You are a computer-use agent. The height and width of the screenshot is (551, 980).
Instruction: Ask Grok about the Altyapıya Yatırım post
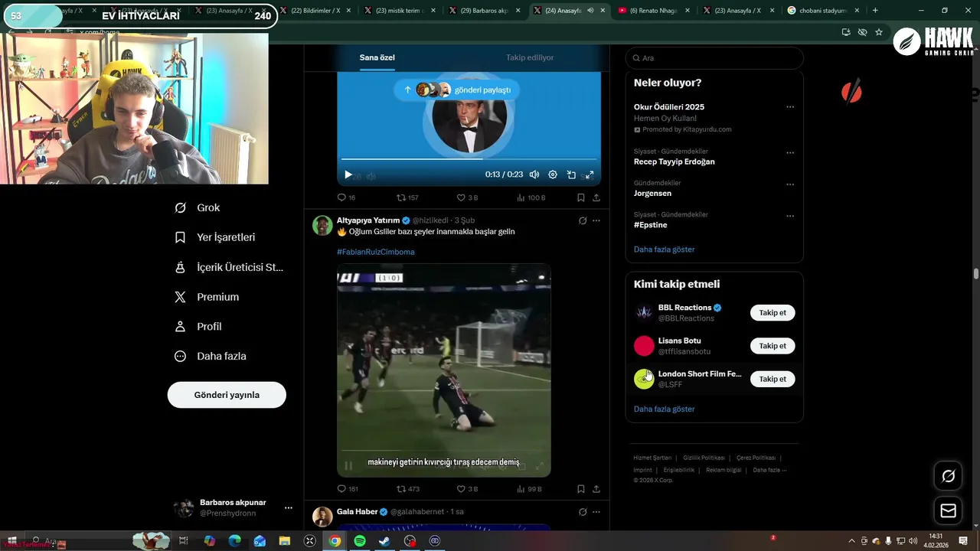(x=583, y=220)
